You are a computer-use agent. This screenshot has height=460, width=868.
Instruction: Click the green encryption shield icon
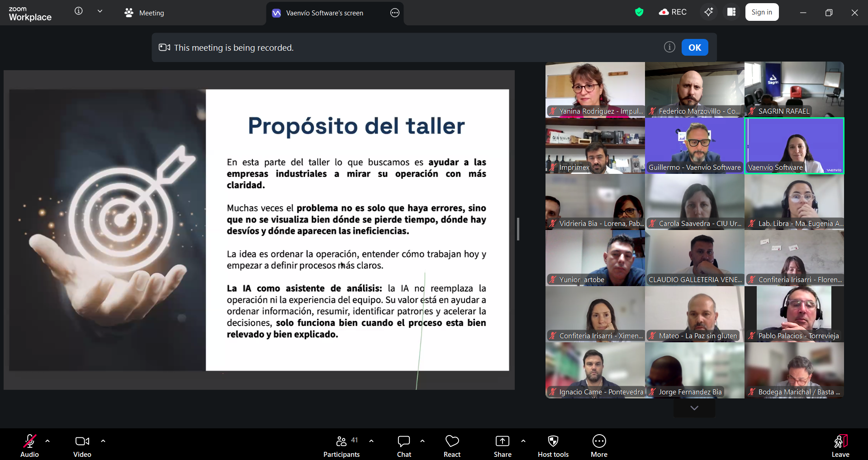639,12
